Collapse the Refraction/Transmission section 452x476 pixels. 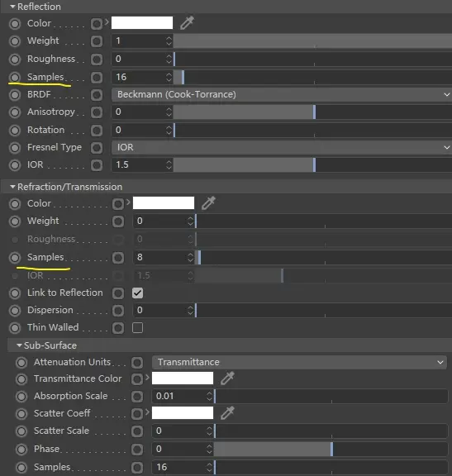(x=12, y=187)
